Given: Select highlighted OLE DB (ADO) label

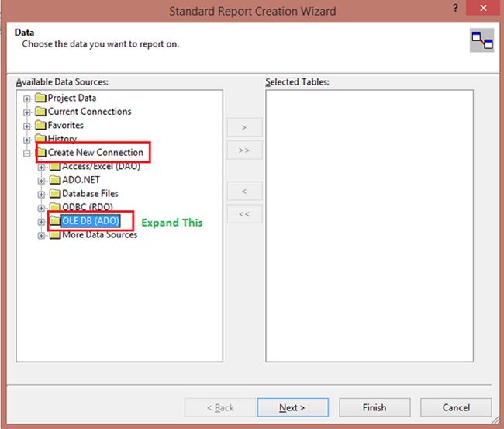Looking at the screenshot, I should coord(91,221).
